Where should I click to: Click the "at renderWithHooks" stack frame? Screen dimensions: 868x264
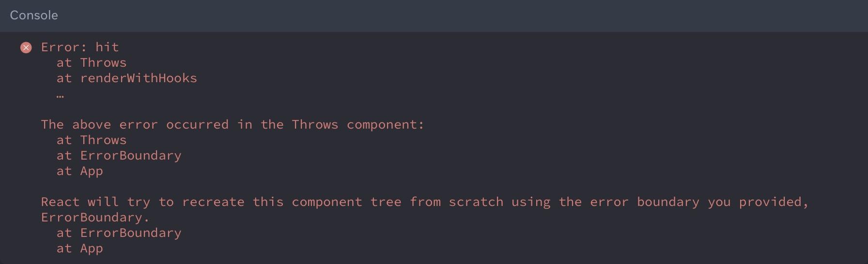126,78
